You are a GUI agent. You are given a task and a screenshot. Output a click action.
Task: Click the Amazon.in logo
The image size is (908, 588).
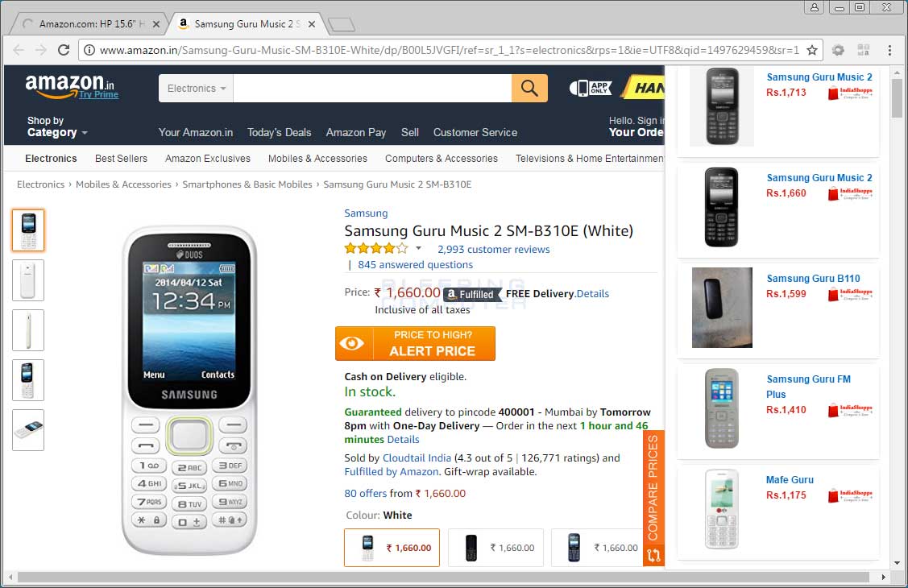[x=71, y=87]
